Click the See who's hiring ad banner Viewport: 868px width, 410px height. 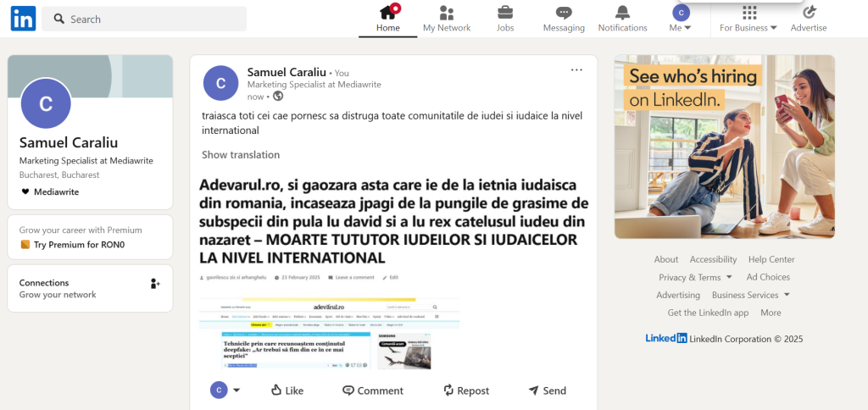click(725, 147)
